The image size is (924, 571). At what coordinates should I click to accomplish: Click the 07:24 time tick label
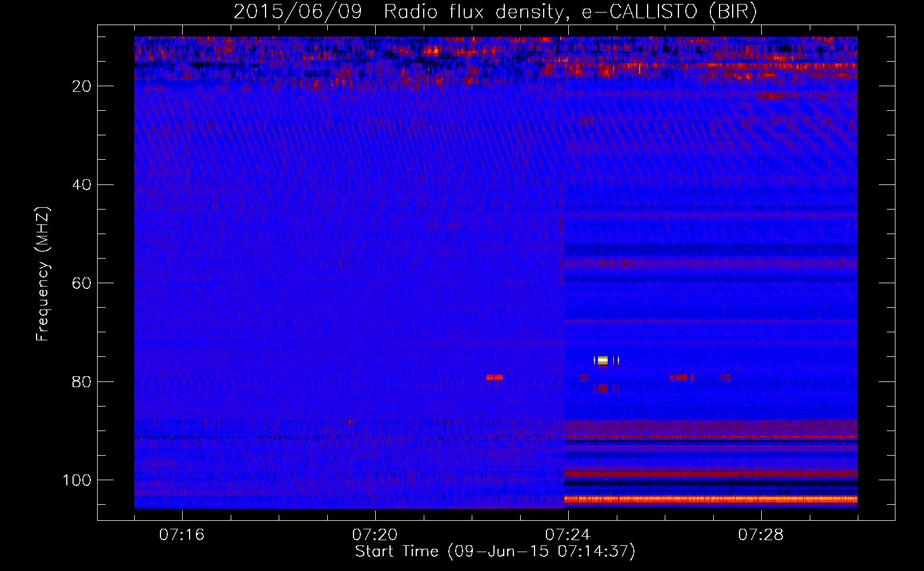[x=568, y=535]
